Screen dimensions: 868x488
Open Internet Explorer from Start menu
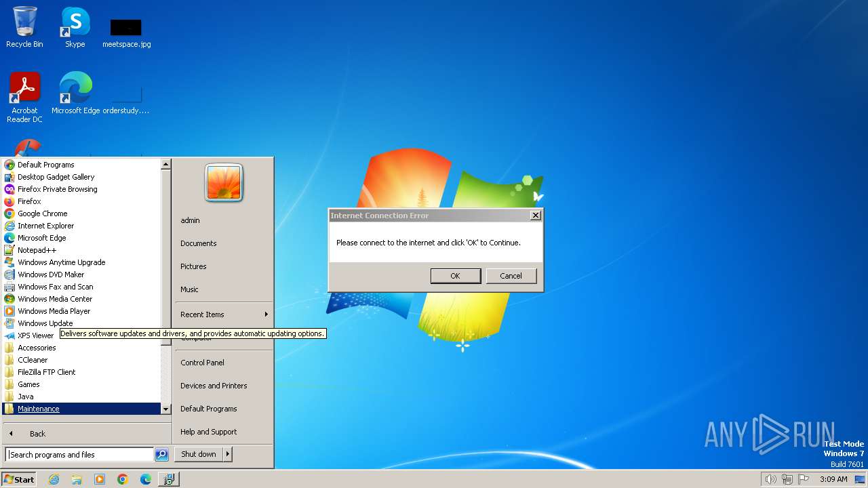(x=81, y=226)
